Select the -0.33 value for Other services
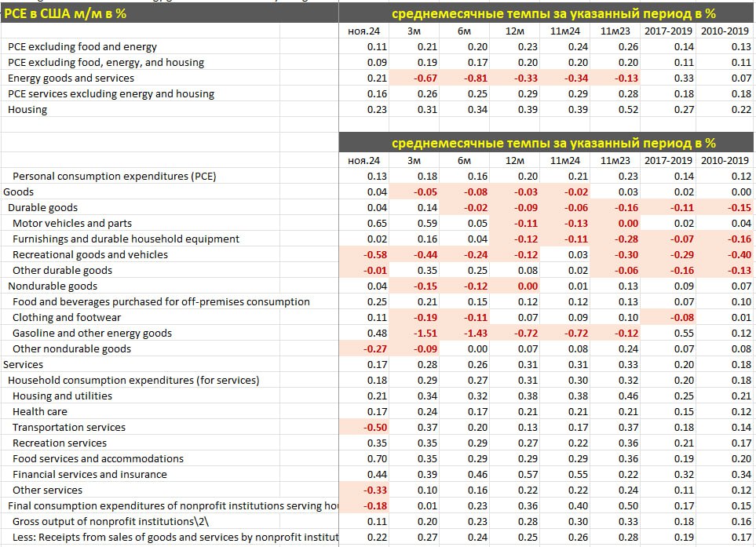This screenshot has height=547, width=756. (x=375, y=490)
